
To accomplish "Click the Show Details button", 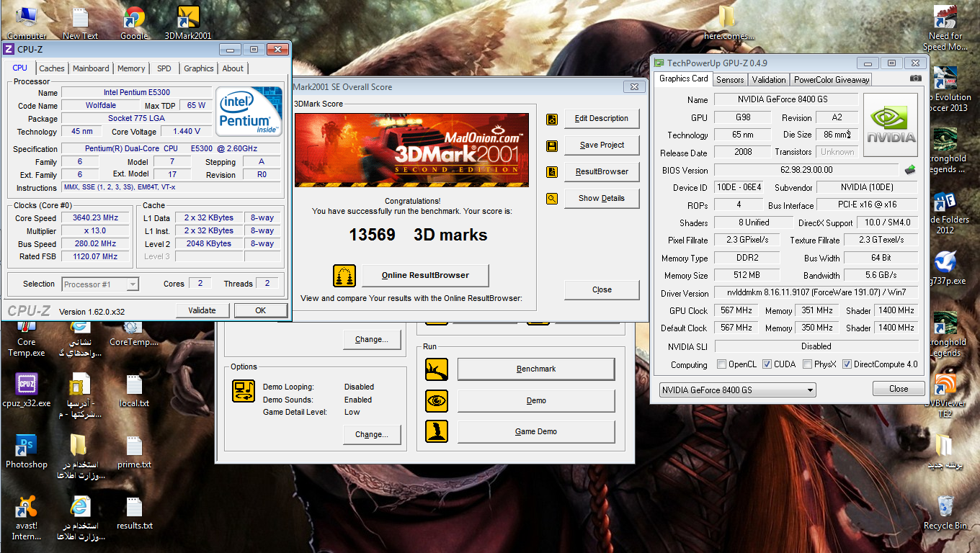I will 602,199.
